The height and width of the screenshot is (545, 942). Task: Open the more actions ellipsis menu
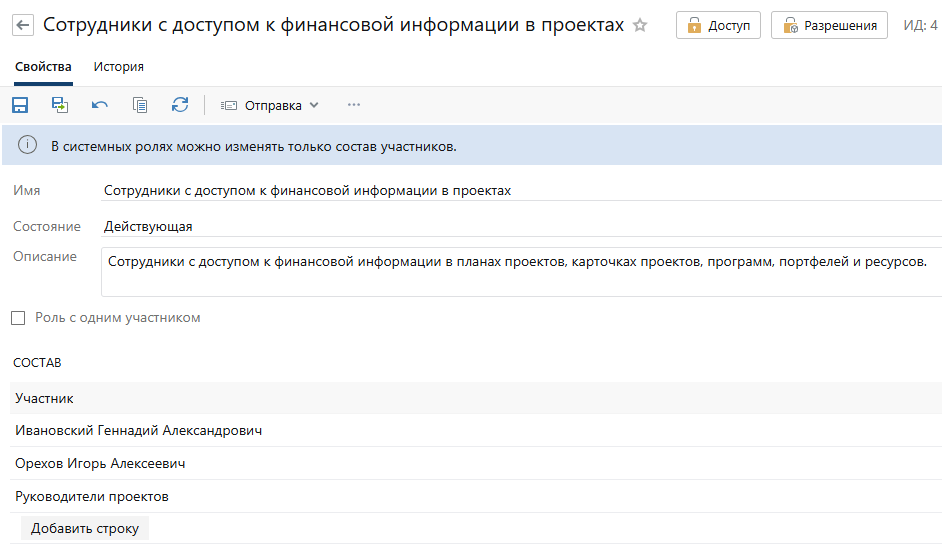(x=353, y=105)
